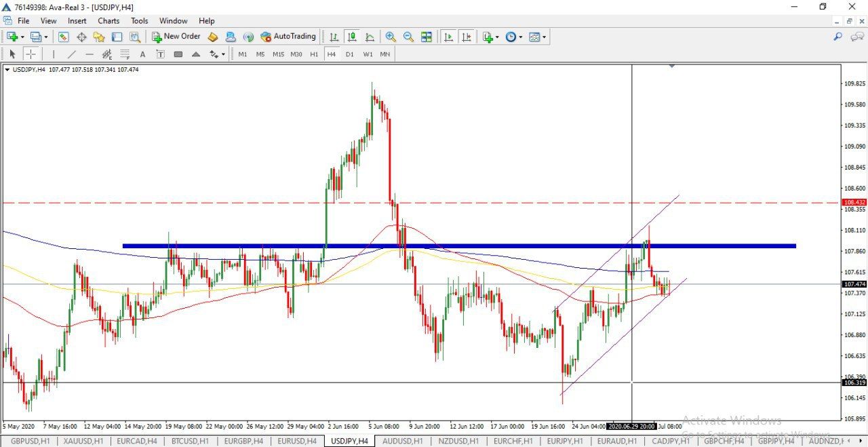
Task: Select the horizontal line drawing tool
Action: (89, 54)
